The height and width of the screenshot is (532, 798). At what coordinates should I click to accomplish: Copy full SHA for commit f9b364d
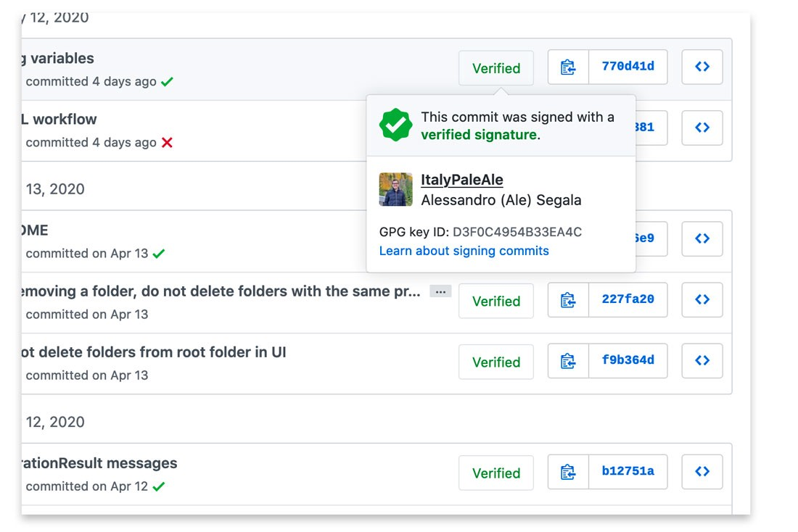(x=568, y=360)
